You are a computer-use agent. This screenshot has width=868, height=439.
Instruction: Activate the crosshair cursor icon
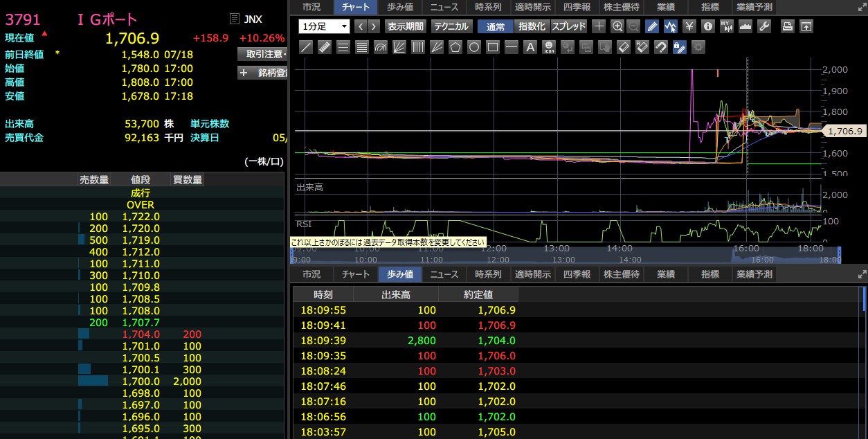click(x=599, y=26)
